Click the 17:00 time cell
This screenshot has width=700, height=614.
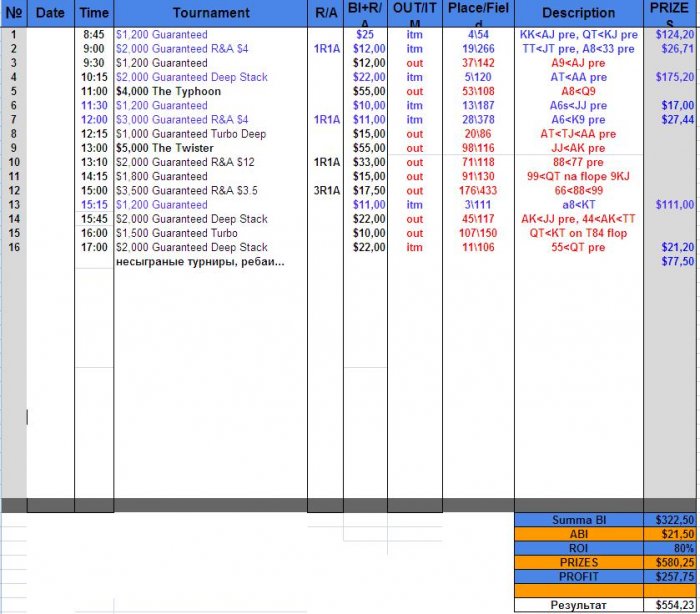click(94, 247)
